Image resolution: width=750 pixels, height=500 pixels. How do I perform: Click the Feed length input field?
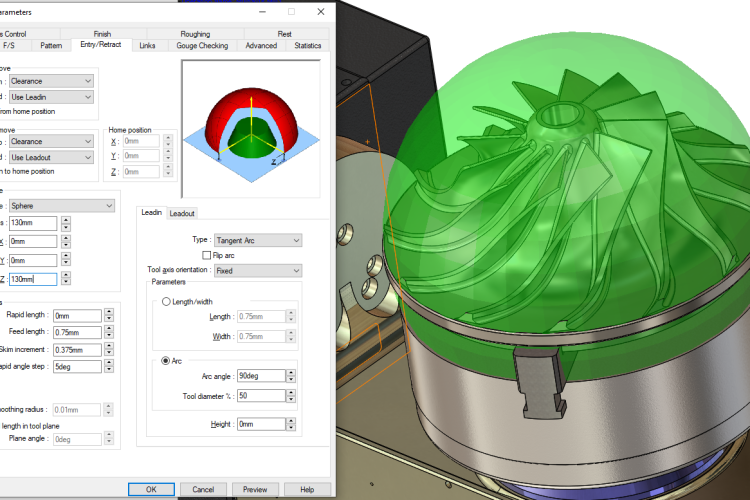click(78, 333)
